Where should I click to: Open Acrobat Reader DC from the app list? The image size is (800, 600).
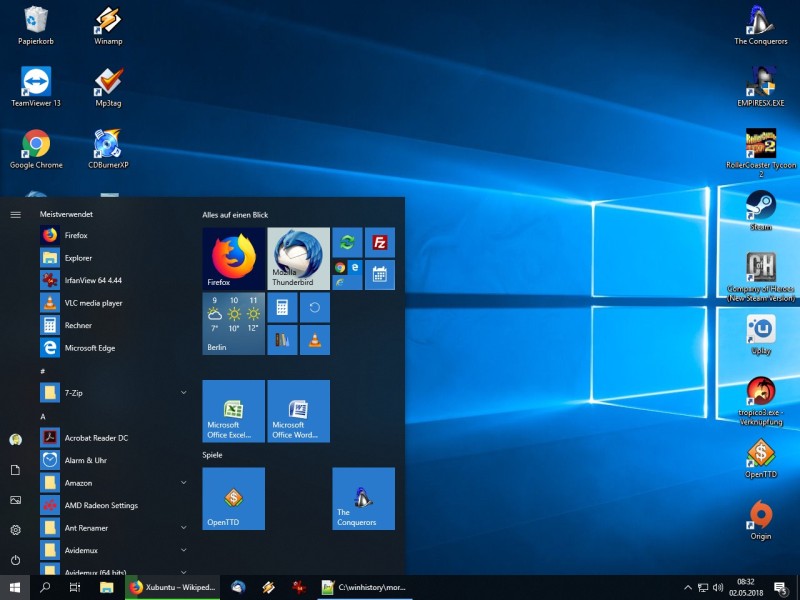[113, 438]
